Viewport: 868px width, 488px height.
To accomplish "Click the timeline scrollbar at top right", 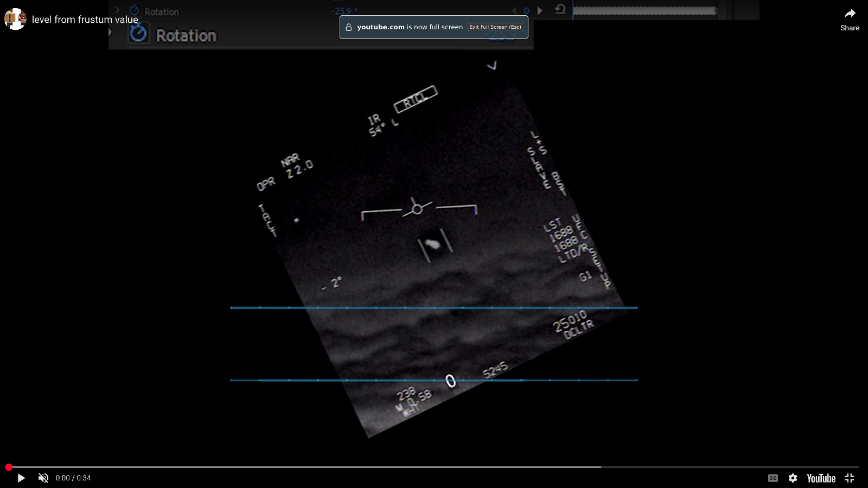I will (646, 9).
